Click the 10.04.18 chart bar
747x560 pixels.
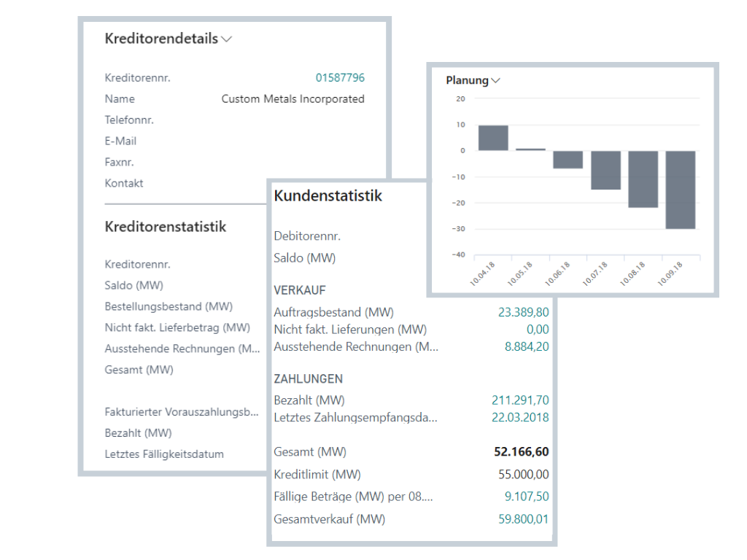tap(493, 138)
